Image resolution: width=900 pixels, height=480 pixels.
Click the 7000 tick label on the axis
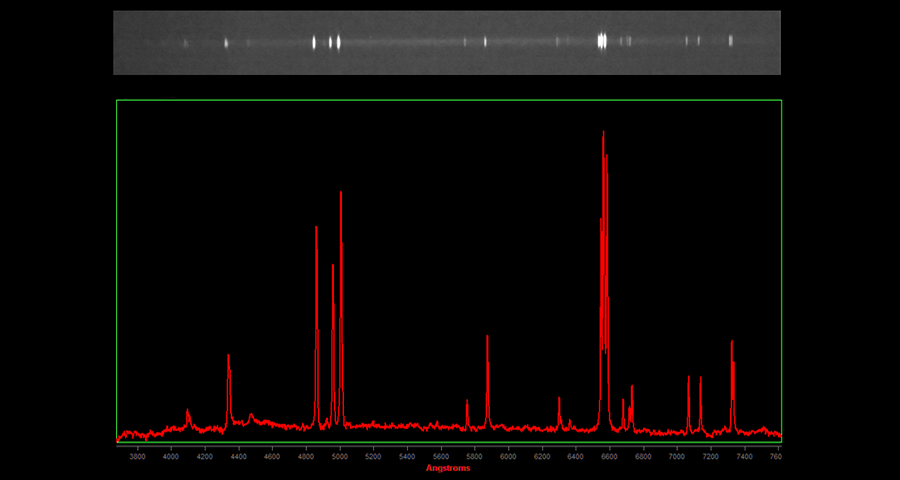tap(677, 456)
